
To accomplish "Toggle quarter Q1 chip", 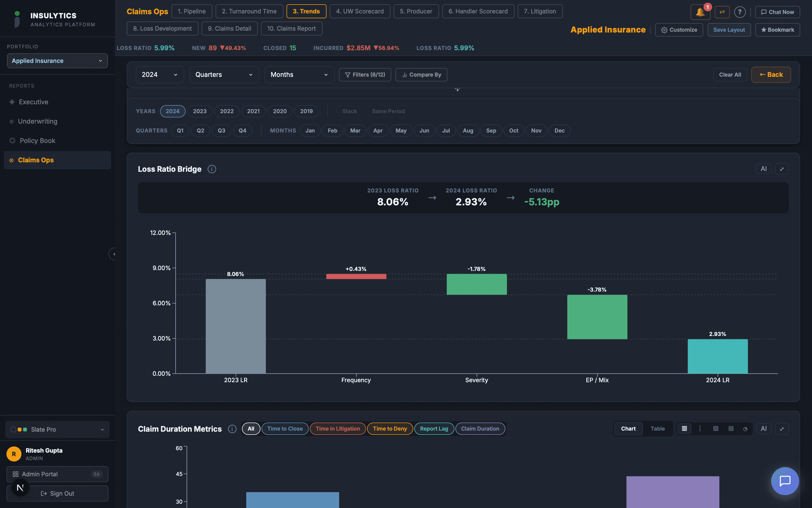I will point(180,131).
